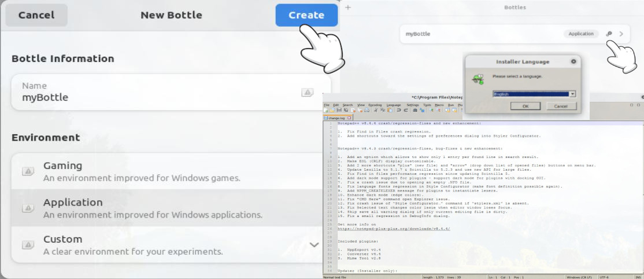Click OK in Installer Language dialog
Screen dimensions: 644x279
click(x=525, y=107)
